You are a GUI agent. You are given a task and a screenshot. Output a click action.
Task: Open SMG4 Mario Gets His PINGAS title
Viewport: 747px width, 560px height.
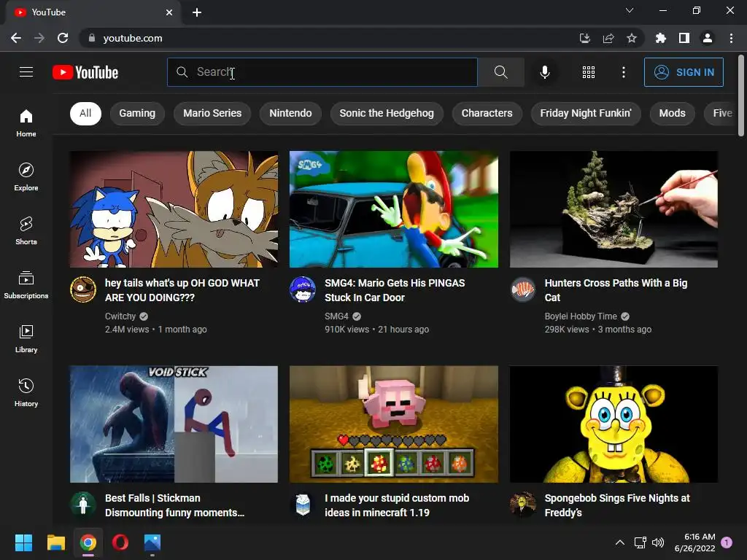pyautogui.click(x=395, y=290)
